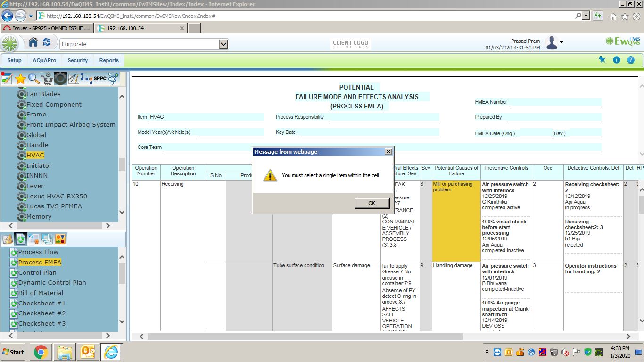Click the checklist pencil icon in left toolbar
644x362 pixels.
[x=7, y=79]
